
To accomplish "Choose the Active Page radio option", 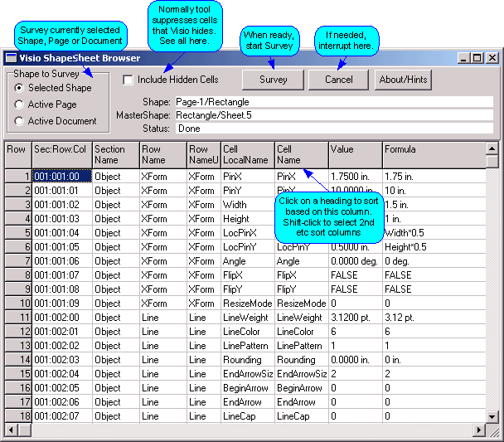I will (19, 104).
